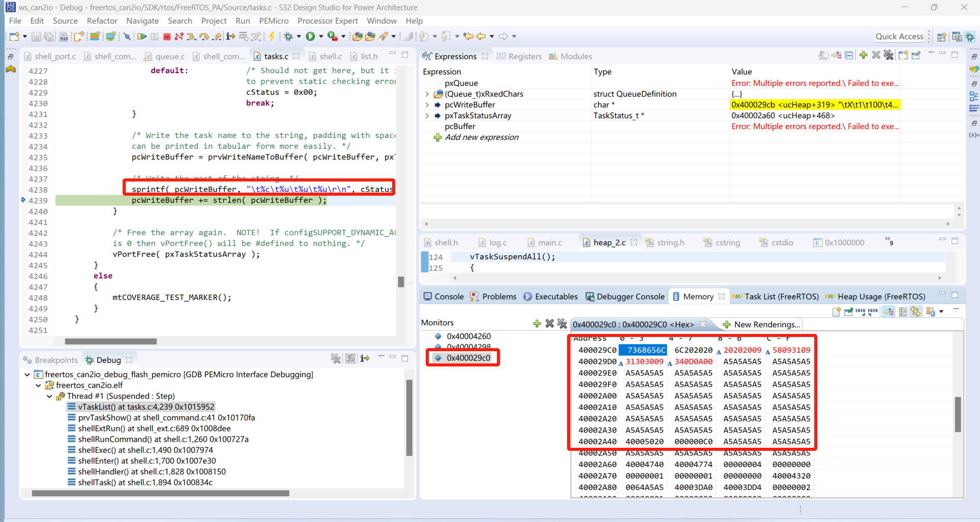Image resolution: width=980 pixels, height=522 pixels.
Task: Click the Step Into toolbar icon
Action: pos(191,36)
